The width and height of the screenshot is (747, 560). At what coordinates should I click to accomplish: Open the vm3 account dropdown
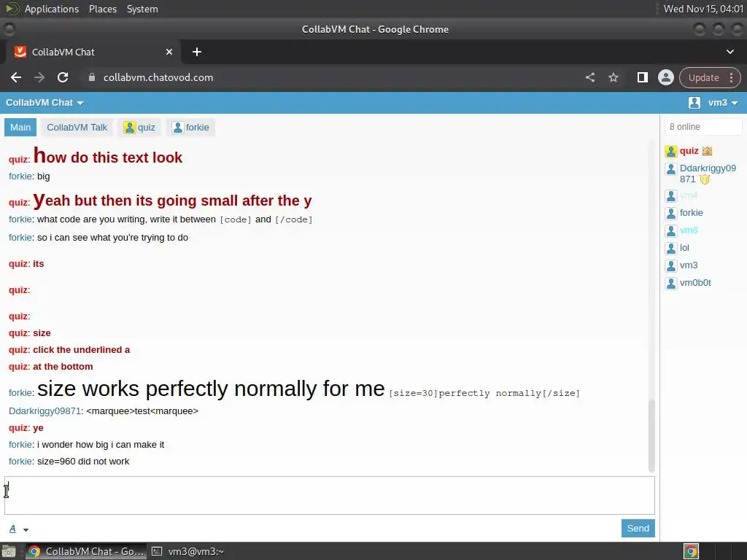[x=723, y=103]
